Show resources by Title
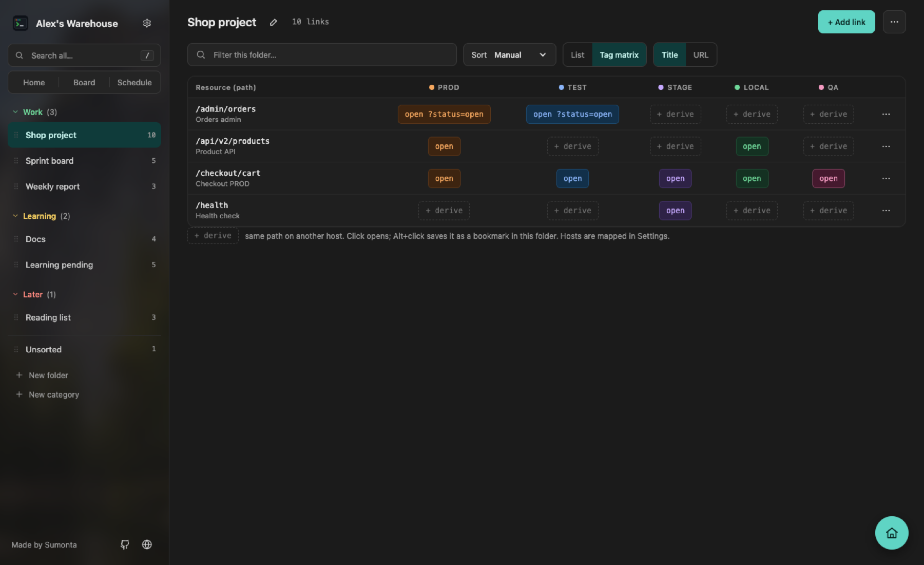The width and height of the screenshot is (924, 565). 669,55
